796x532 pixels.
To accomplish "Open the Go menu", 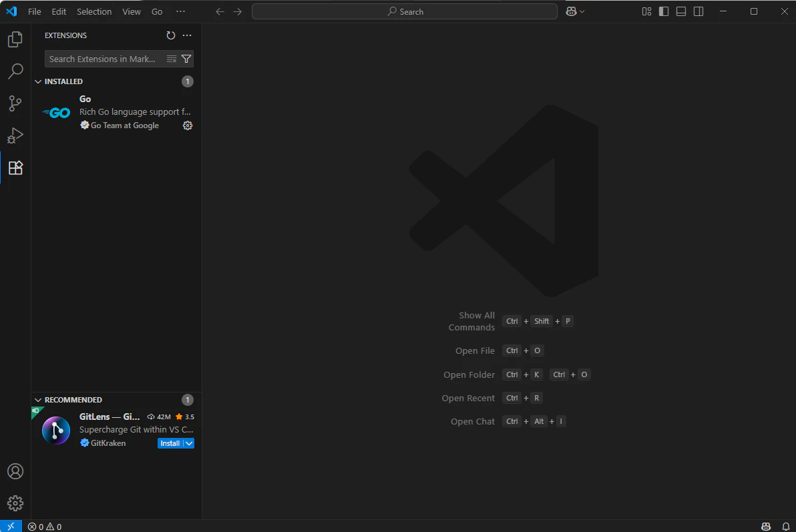I will (x=157, y=11).
